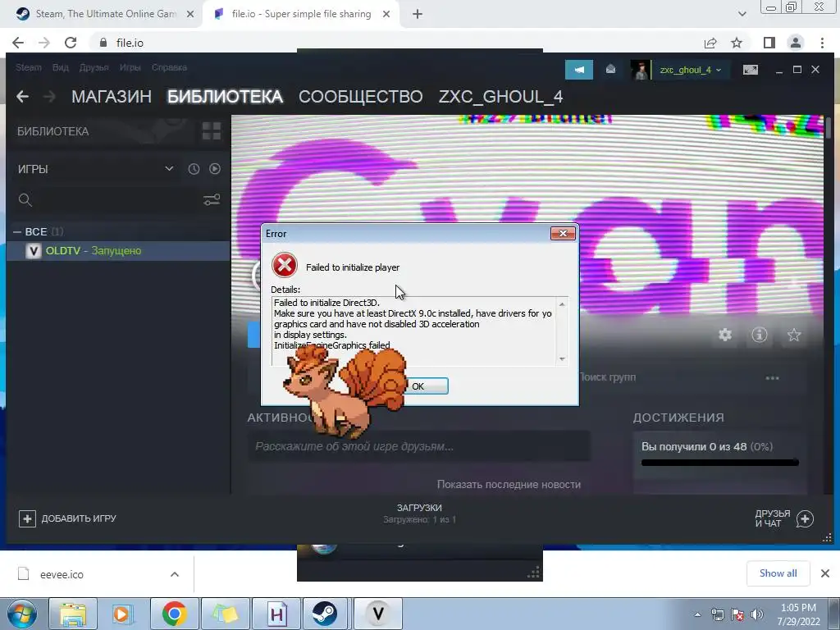The width and height of the screenshot is (840, 630).
Task: Dismiss downloads bar with X
Action: pyautogui.click(x=825, y=573)
